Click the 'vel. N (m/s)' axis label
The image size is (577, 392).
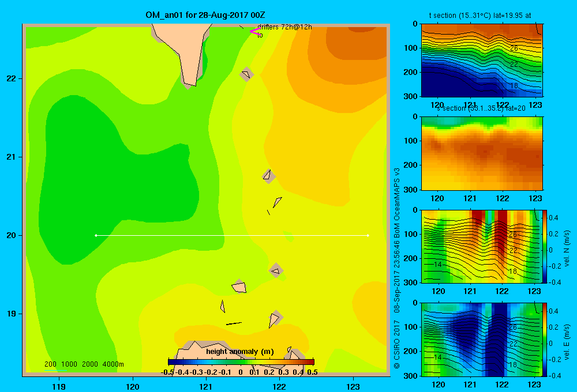[x=567, y=248]
